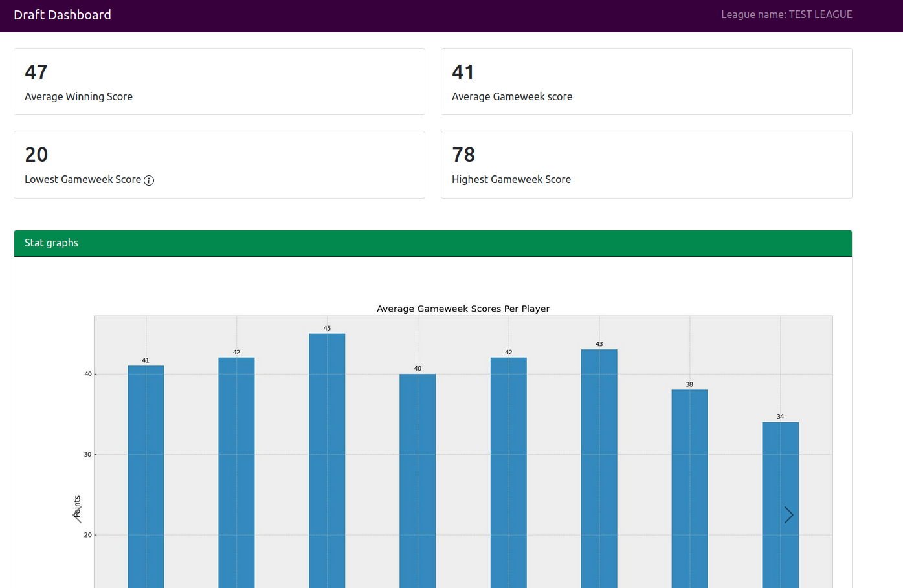Click the League name: TEST LEAGUE text
903x588 pixels.
tap(786, 15)
